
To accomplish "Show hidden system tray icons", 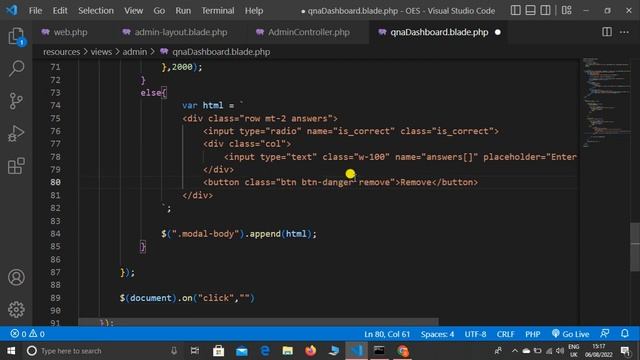I will tap(515, 351).
